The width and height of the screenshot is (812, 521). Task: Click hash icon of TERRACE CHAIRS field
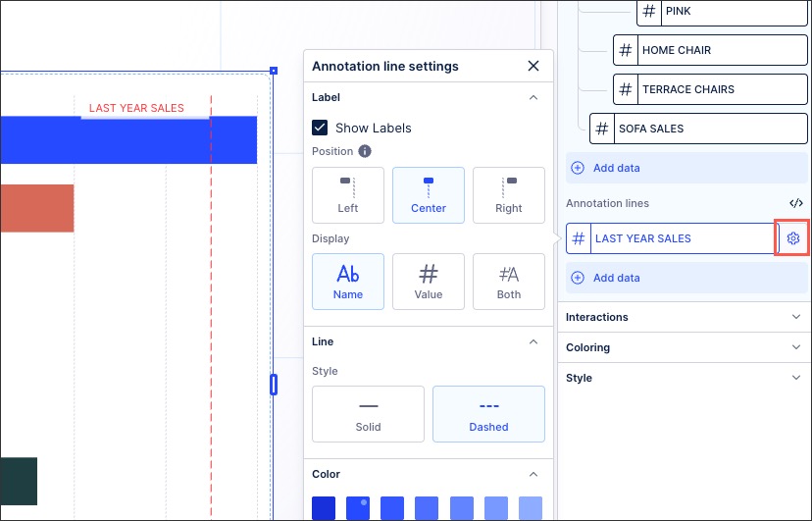626,89
